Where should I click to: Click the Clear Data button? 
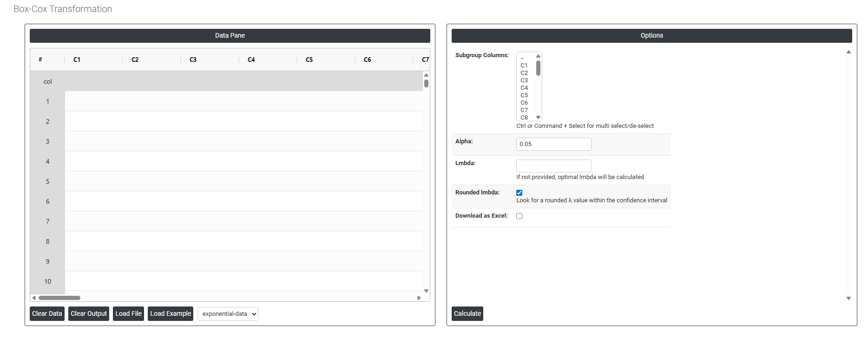coord(47,313)
